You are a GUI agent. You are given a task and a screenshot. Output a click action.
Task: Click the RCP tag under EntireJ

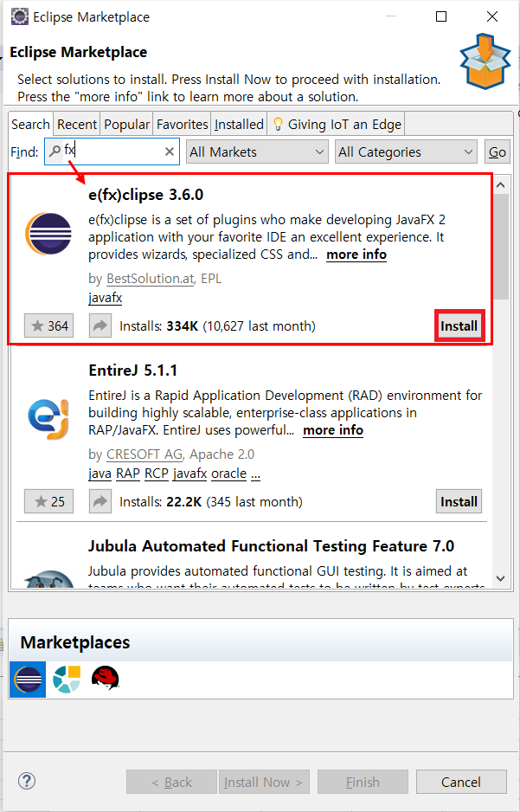[x=157, y=474]
